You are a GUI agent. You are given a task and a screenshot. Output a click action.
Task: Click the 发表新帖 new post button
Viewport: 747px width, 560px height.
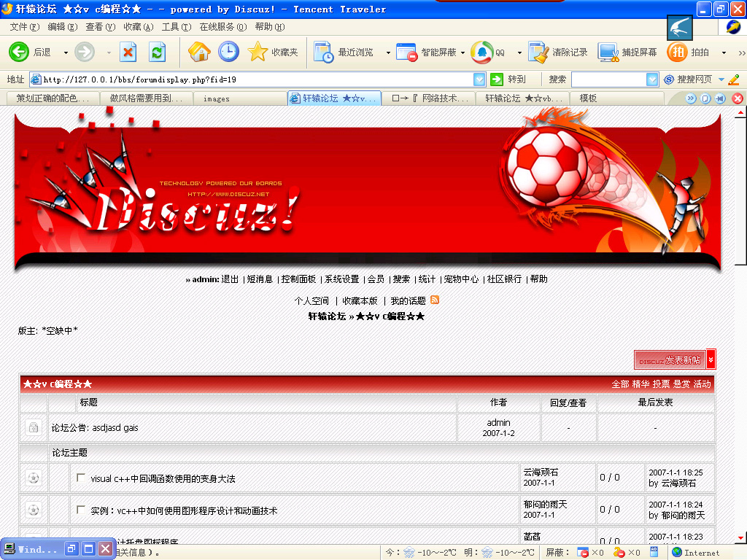(x=670, y=359)
